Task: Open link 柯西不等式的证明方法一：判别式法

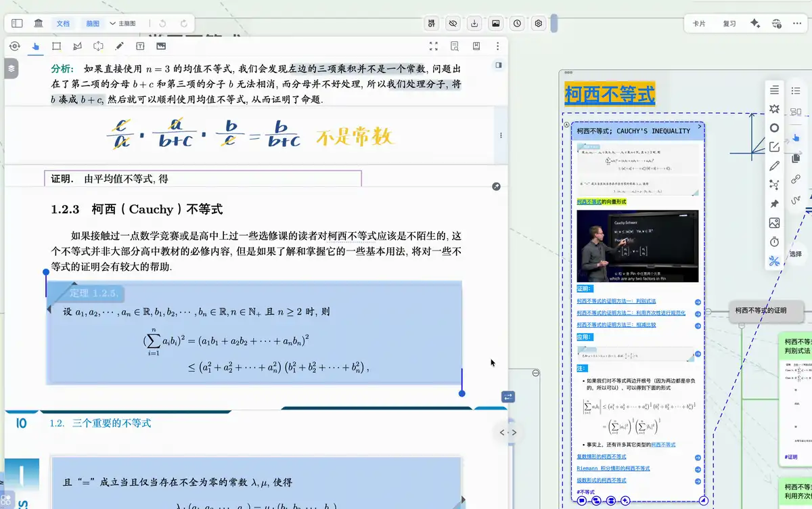Action: [x=616, y=301]
